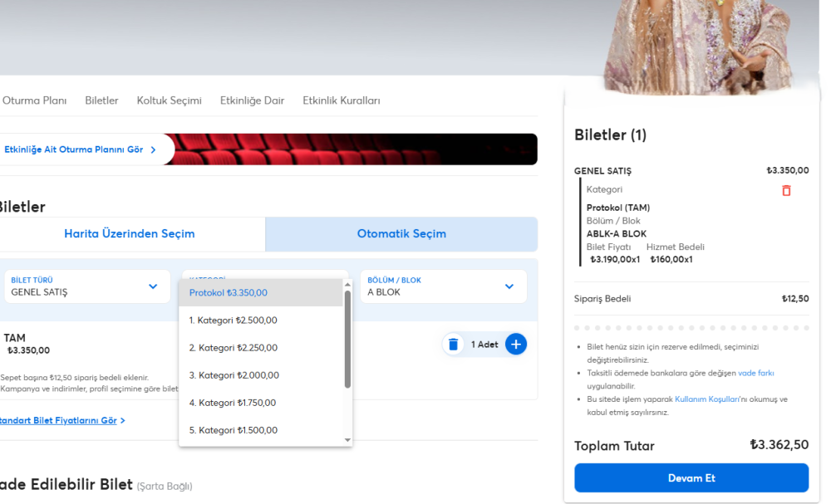Remove Protokol ticket with the red trash icon
This screenshot has height=504, width=831.
[786, 190]
